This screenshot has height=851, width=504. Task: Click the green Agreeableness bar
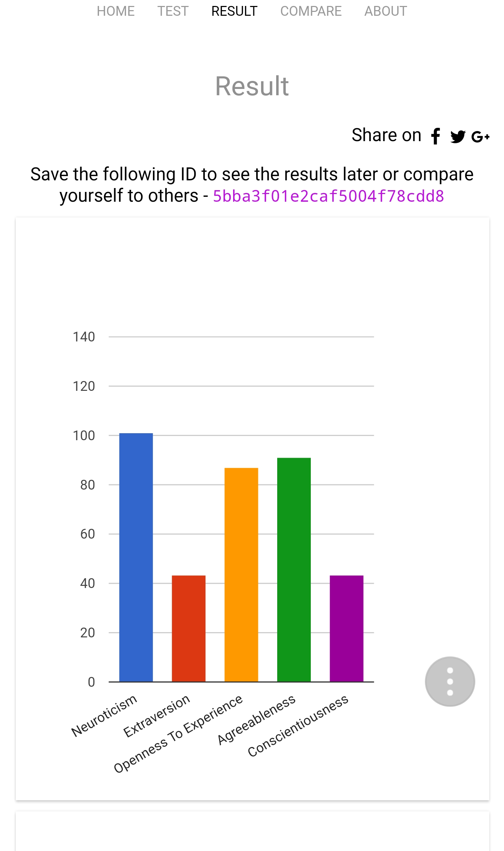[x=294, y=570]
